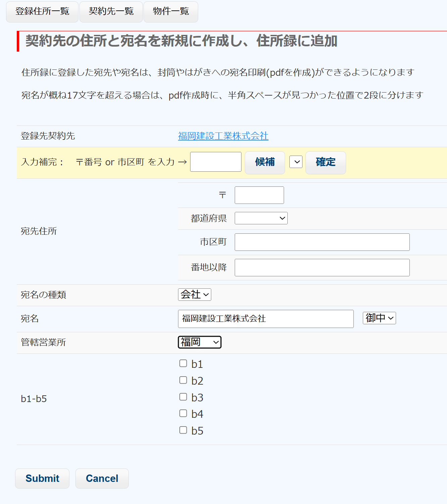Screen dimensions: 447x504
Task: Go to the 物件一覧 tab
Action: [171, 12]
